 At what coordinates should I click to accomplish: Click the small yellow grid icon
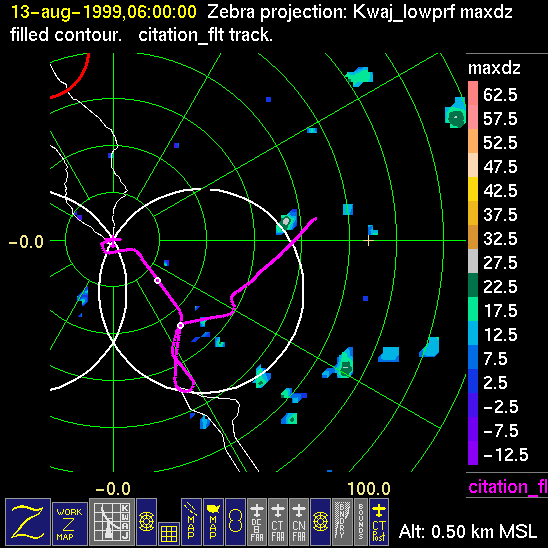coord(169,534)
